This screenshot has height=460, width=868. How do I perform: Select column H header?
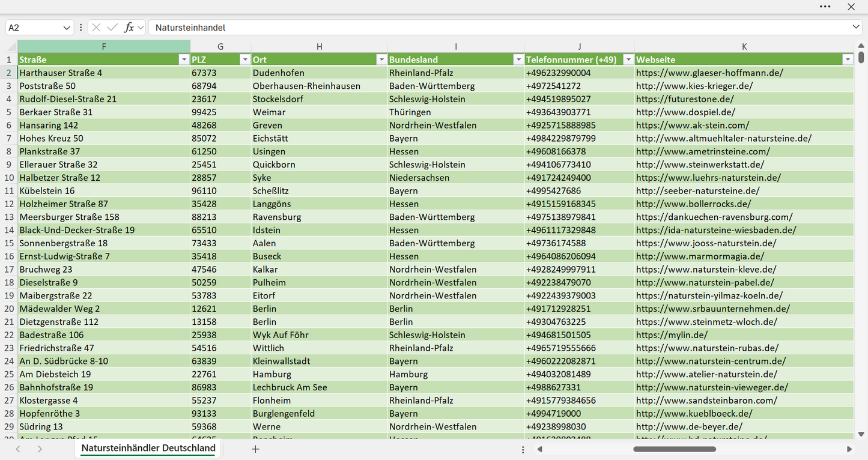(x=320, y=47)
